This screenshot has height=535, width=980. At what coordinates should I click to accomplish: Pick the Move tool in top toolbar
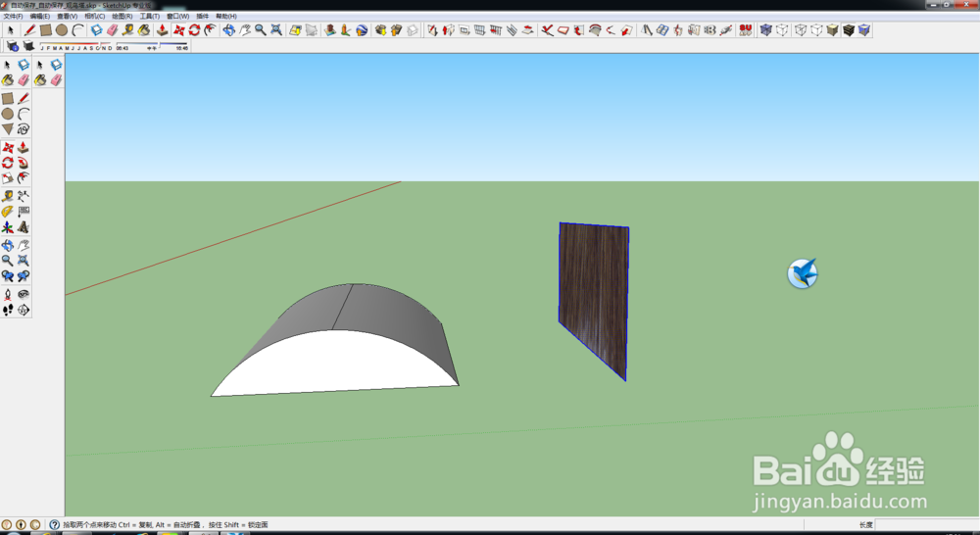tap(178, 30)
